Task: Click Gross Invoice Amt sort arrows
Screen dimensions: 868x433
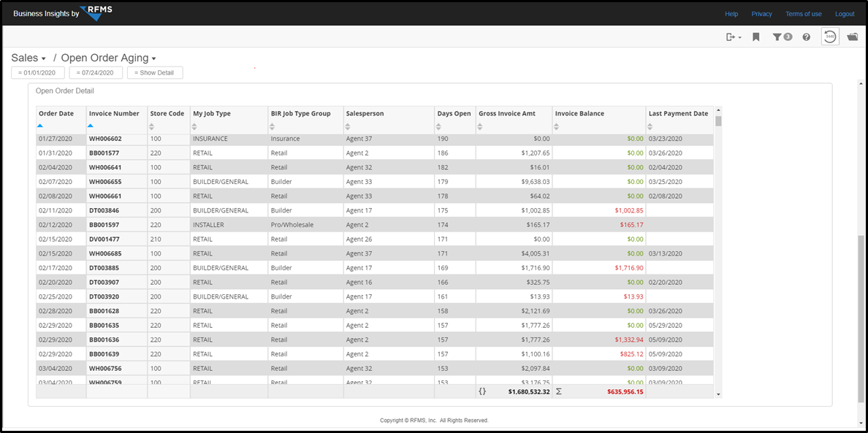Action: pos(481,126)
